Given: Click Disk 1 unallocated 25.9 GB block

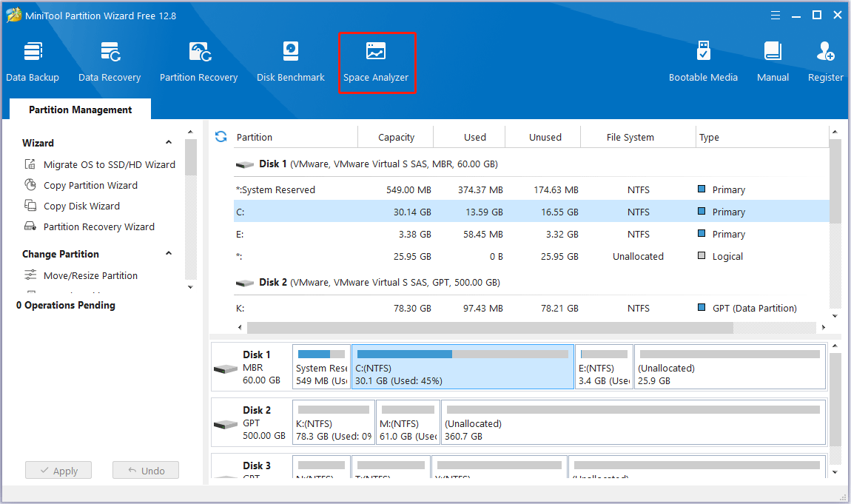Looking at the screenshot, I should (730, 367).
